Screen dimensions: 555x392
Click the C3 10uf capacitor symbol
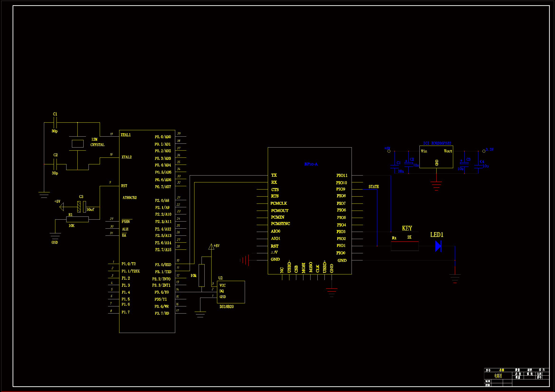pos(81,207)
